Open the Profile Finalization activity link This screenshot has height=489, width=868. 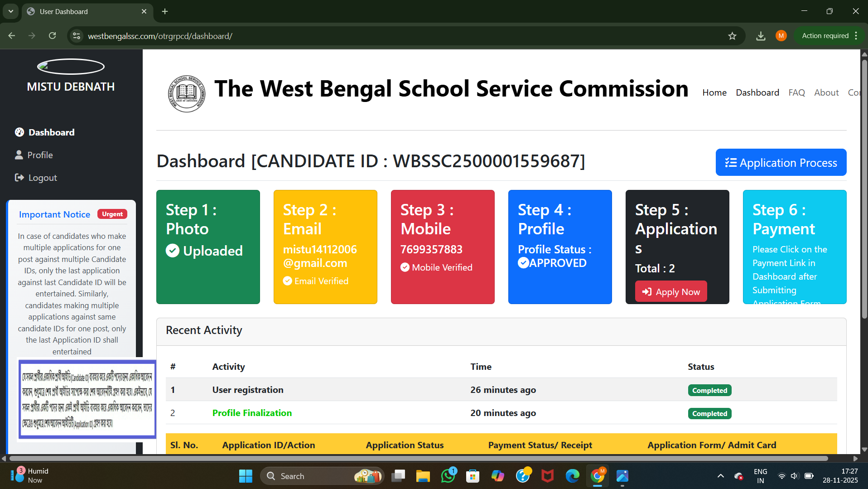[x=252, y=413]
